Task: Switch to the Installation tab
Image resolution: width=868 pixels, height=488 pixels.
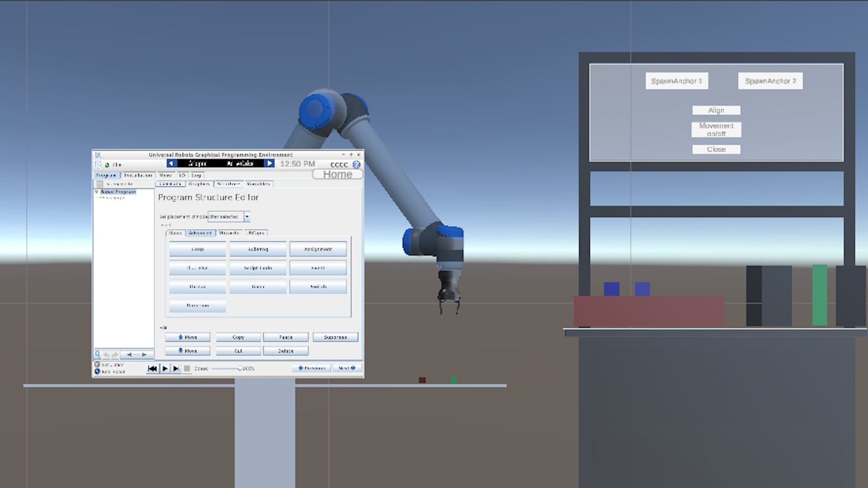Action: point(138,175)
